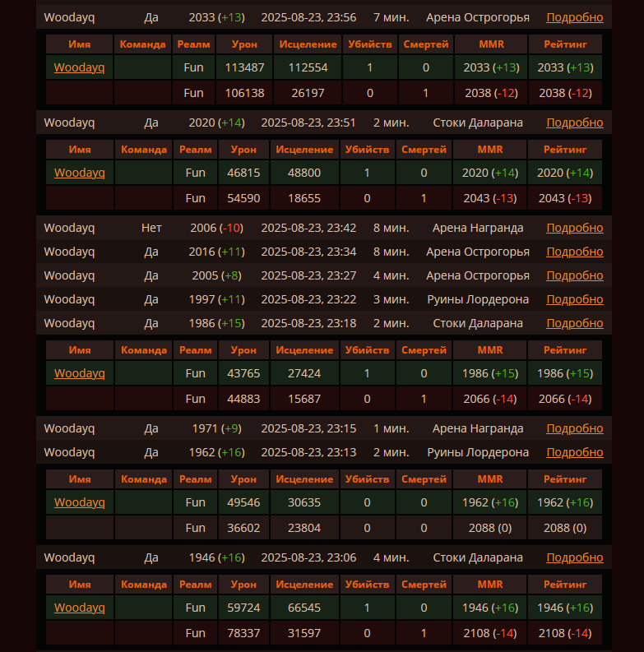This screenshot has height=652, width=644.
Task: Click rating 2016 (+11) cell
Action: [217, 252]
